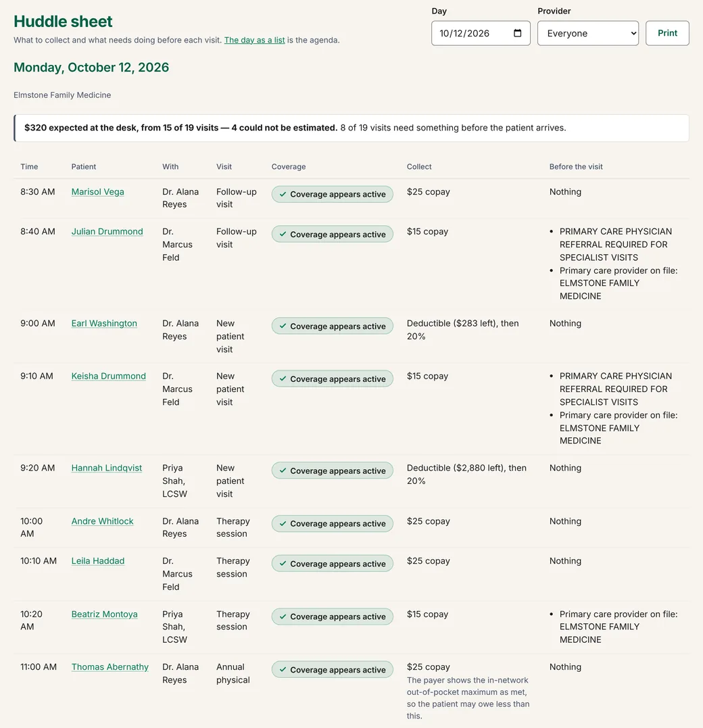Follow the 'The day as a list' link
This screenshot has width=703, height=728.
point(254,40)
